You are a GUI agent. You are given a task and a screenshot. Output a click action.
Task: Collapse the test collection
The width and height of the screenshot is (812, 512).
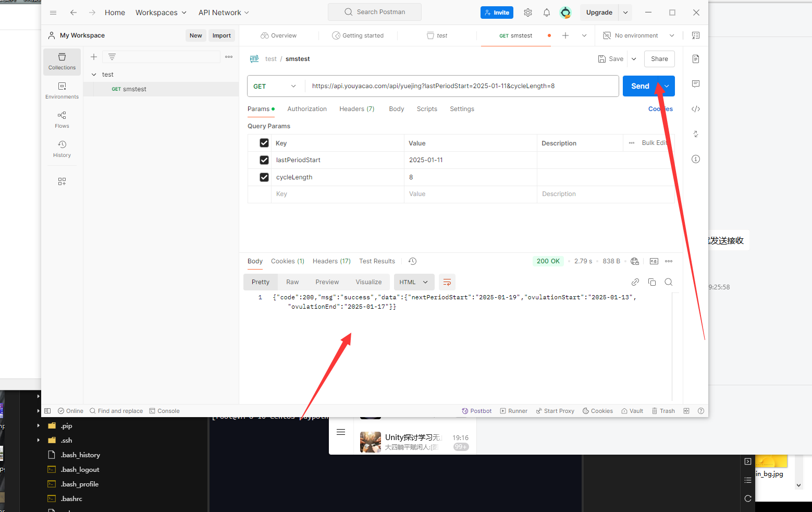tap(94, 75)
